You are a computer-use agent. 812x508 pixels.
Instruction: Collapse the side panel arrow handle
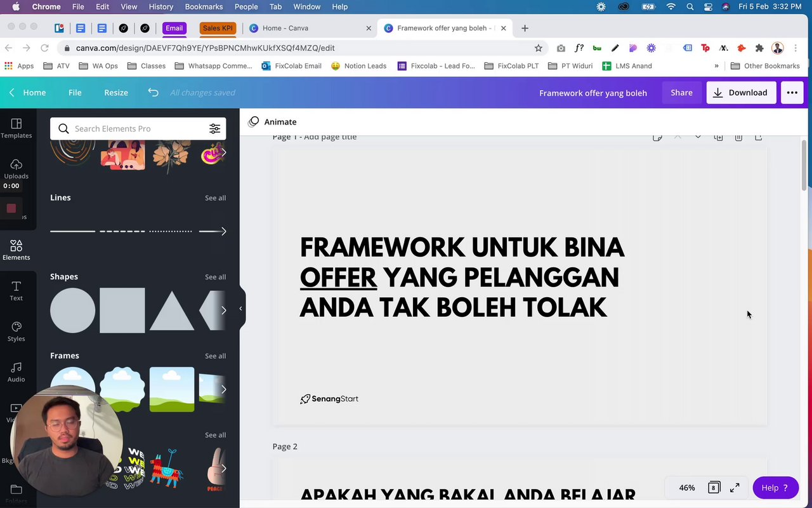click(x=240, y=309)
